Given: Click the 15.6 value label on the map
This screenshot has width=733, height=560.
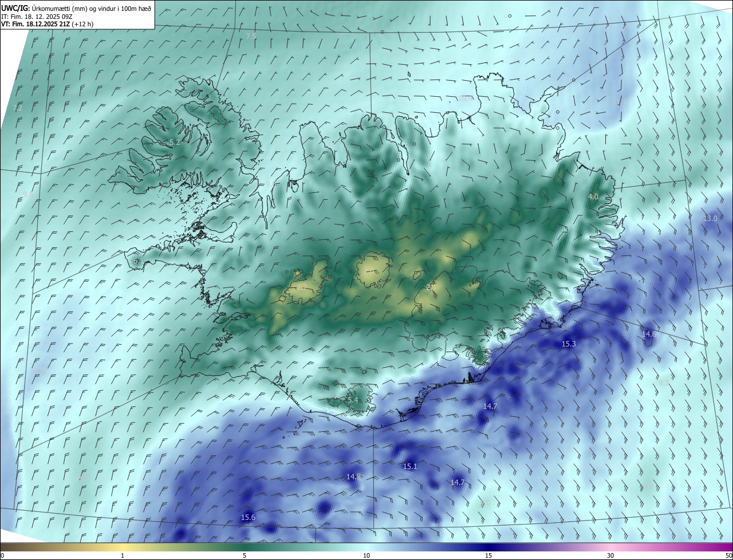Looking at the screenshot, I should (x=248, y=517).
